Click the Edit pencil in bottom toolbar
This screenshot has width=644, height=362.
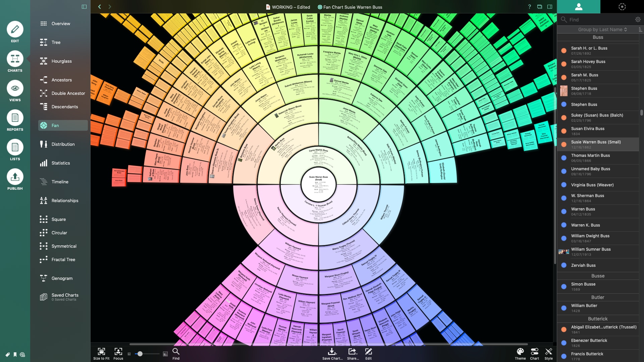point(369,354)
